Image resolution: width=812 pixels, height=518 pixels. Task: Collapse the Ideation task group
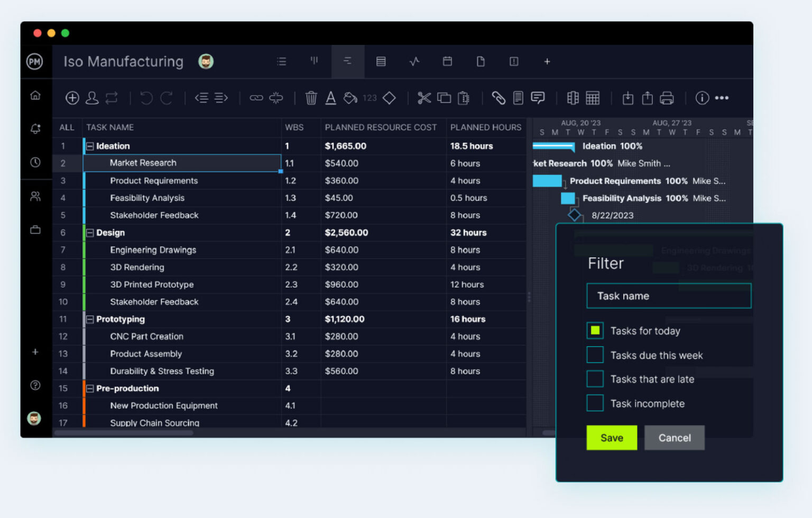(90, 146)
